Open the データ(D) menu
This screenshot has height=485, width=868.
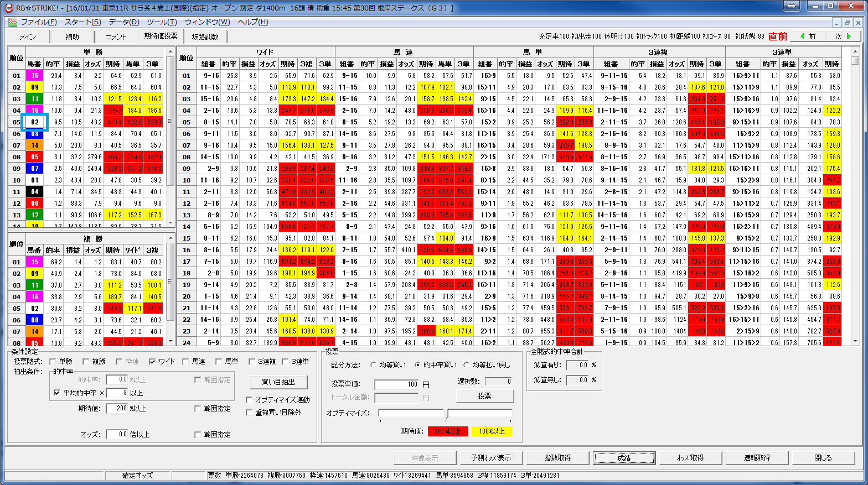pyautogui.click(x=124, y=22)
